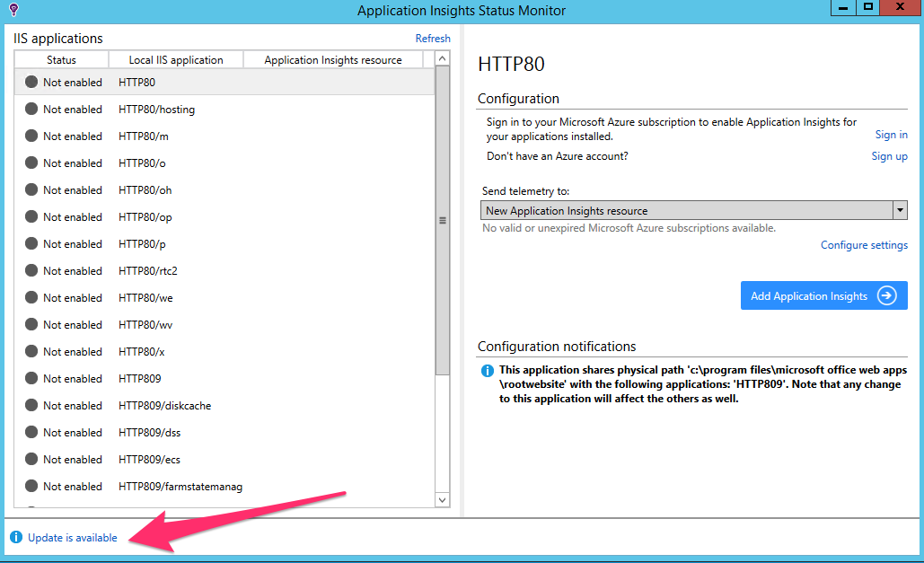This screenshot has width=924, height=563.
Task: Click the Sign in link
Action: [x=891, y=135]
